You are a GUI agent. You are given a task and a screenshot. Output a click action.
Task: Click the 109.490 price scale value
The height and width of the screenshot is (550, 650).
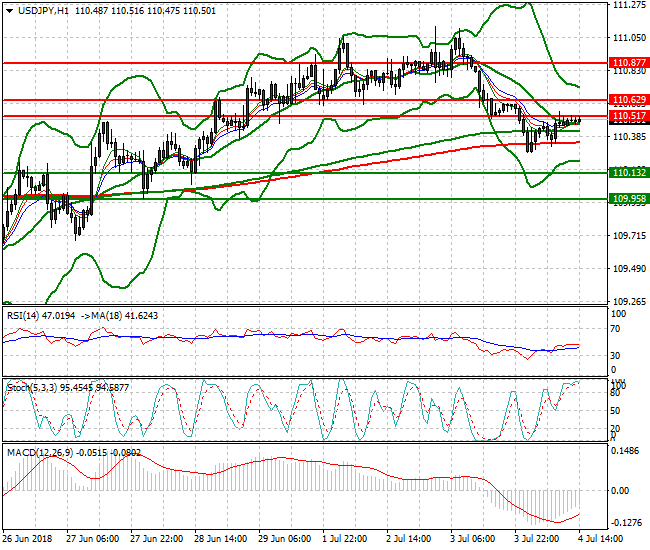628,269
